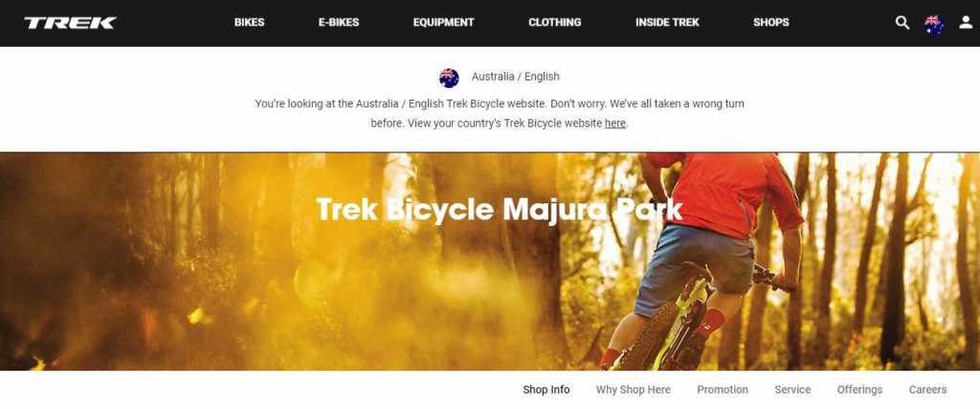
Task: Switch to the Shop Info tab
Action: click(x=546, y=390)
